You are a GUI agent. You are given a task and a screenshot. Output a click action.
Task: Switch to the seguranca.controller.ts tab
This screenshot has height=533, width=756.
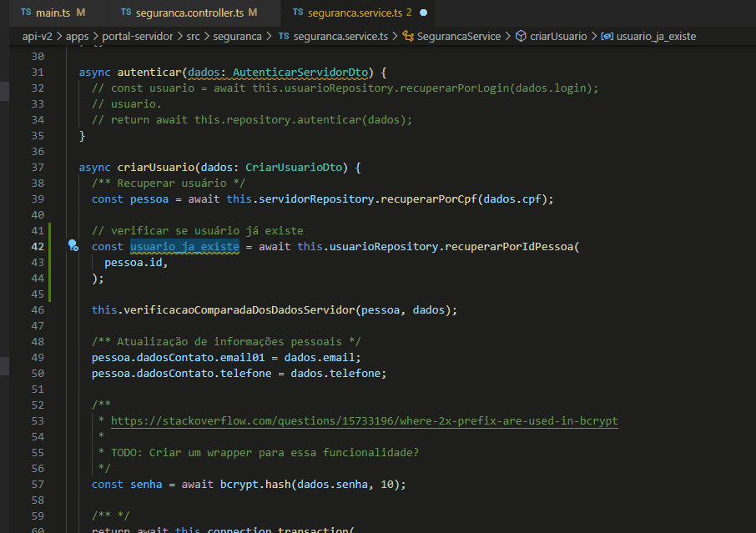click(192, 13)
